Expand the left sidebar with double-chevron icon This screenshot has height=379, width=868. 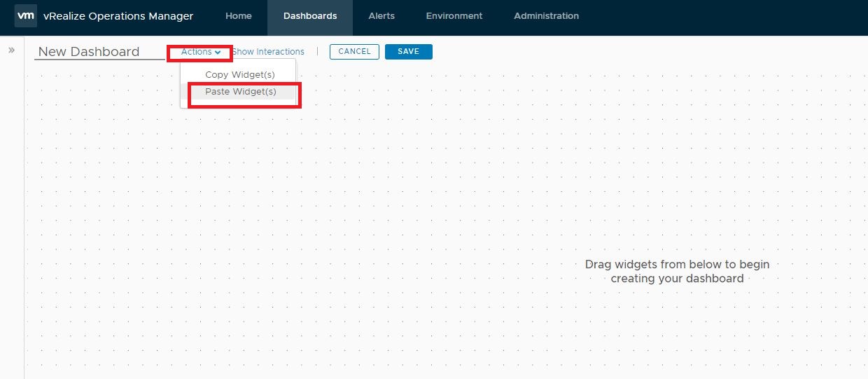pyautogui.click(x=11, y=50)
